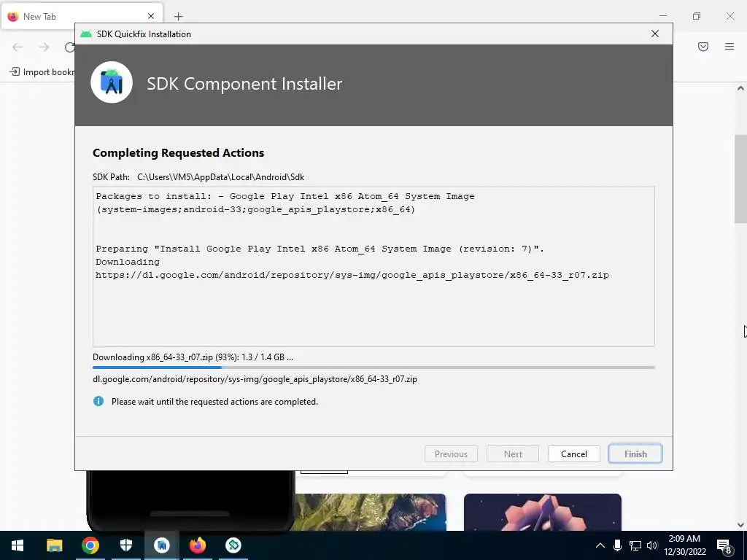
Task: Open the green emulator app in taskbar
Action: coord(233,545)
